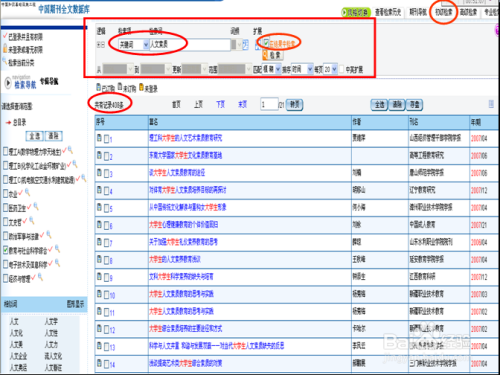Viewport: 500px width, 375px height.
Task: Toggle the 在结果中检索 checkbox
Action: click(266, 42)
